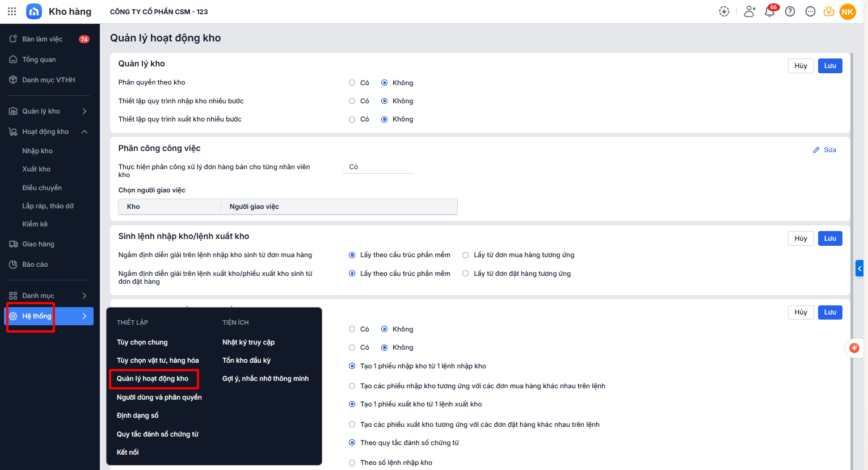Click Sửa link in Phân công công việc
The image size is (868, 470).
point(825,150)
